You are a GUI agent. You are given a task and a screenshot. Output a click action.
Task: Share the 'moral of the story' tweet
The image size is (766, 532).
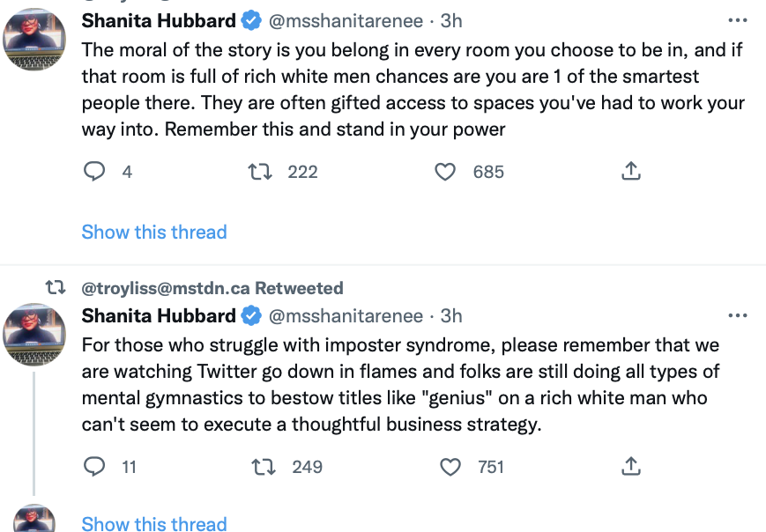pyautogui.click(x=630, y=171)
